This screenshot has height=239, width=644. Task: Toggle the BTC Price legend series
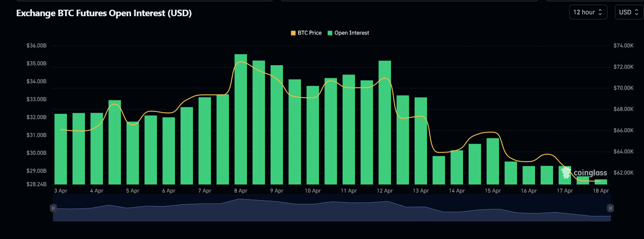click(309, 33)
